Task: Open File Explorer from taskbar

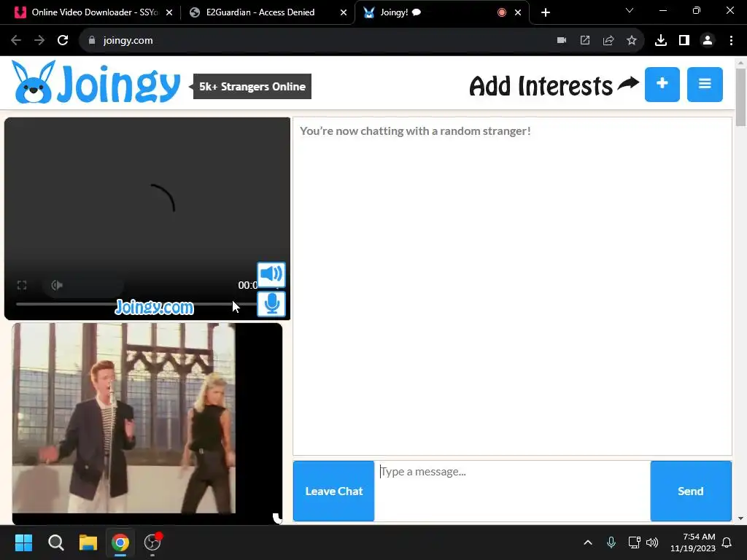Action: click(88, 542)
